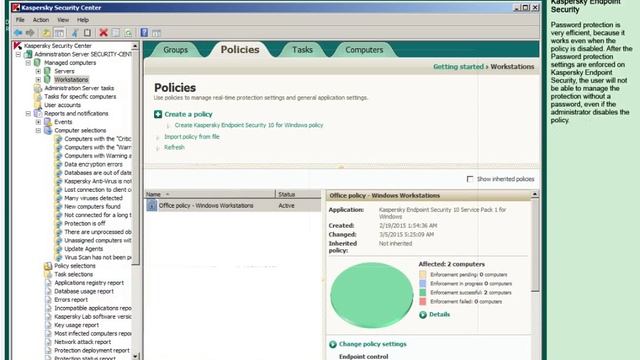
Task: Click the Reports and notifications icon
Action: pyautogui.click(x=38, y=113)
